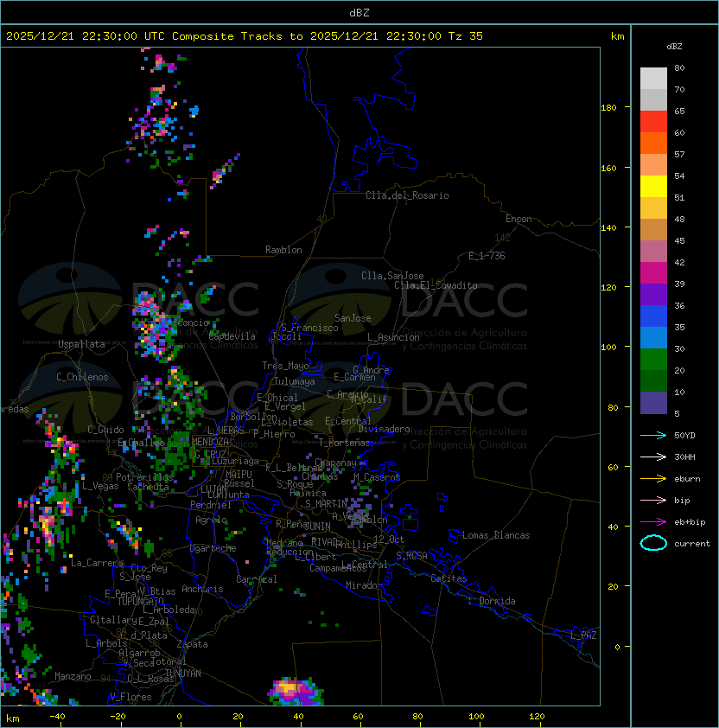Select the Divisadero label
The height and width of the screenshot is (728, 719).
(384, 429)
